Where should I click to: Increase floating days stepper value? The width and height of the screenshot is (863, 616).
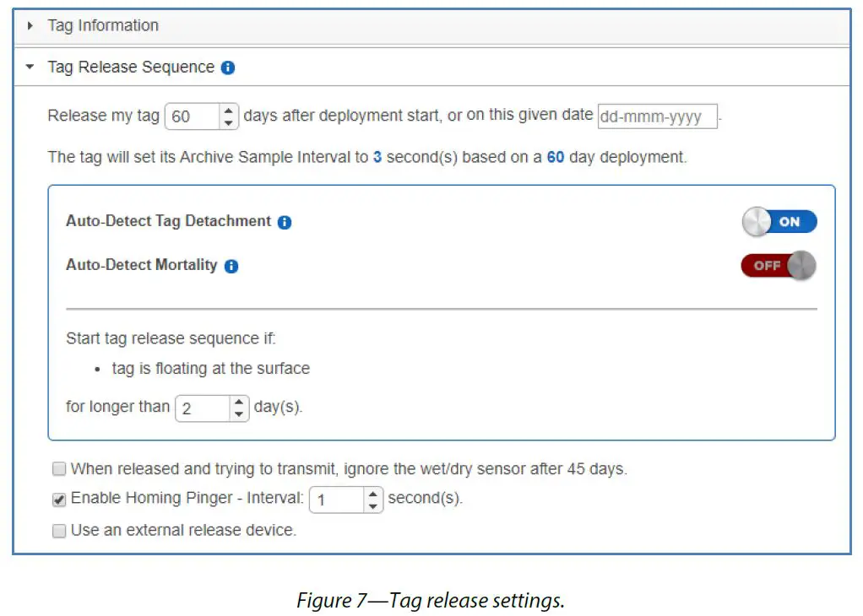coord(240,403)
